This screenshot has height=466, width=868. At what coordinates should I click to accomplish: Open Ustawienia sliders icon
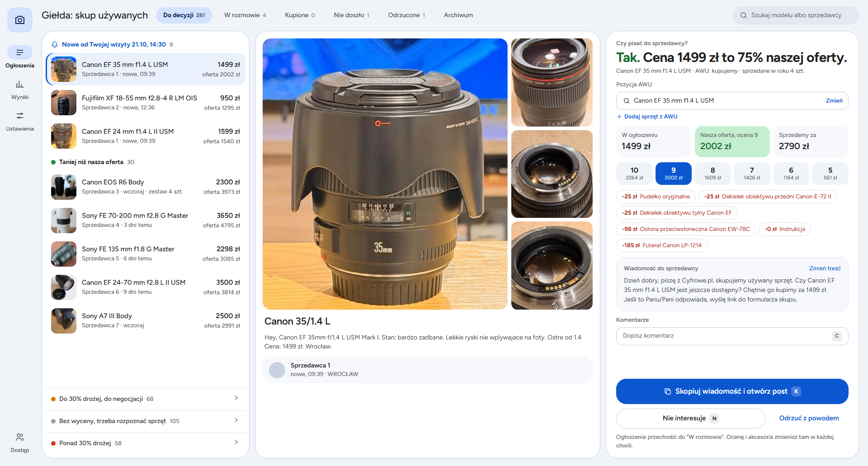tap(20, 116)
